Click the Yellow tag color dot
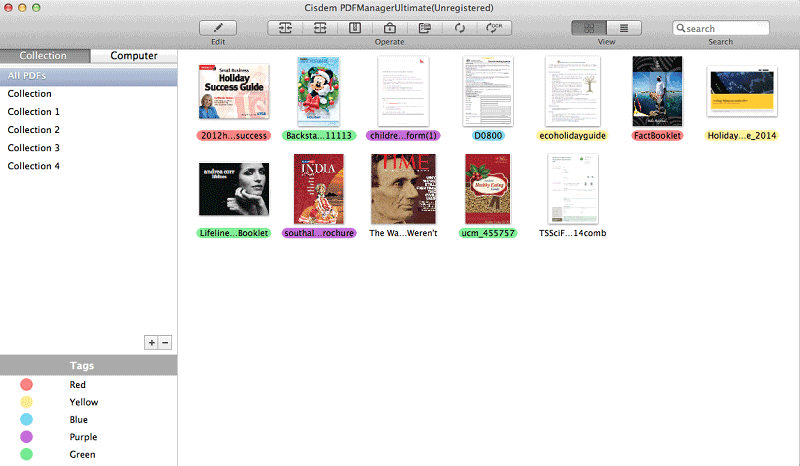The image size is (800, 466). 27,402
